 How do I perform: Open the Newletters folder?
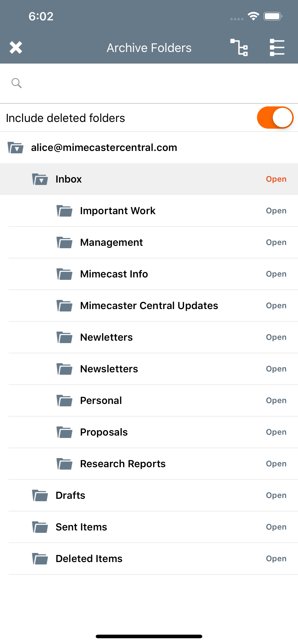point(276,337)
